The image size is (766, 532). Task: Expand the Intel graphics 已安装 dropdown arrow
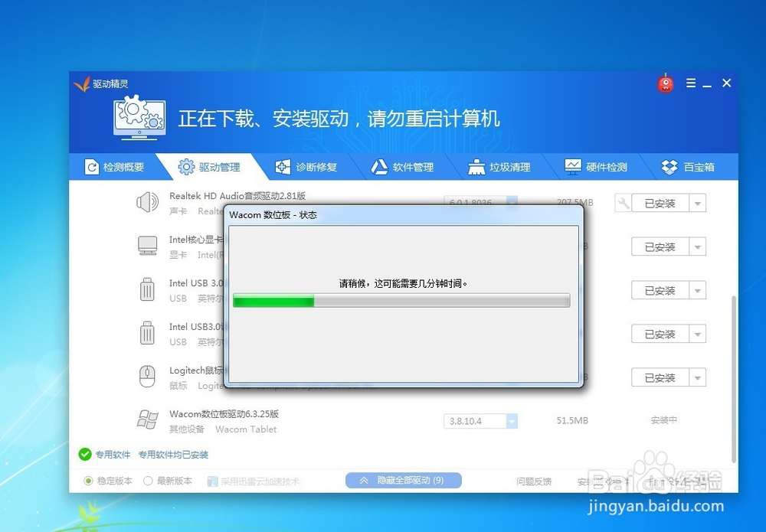(x=698, y=247)
